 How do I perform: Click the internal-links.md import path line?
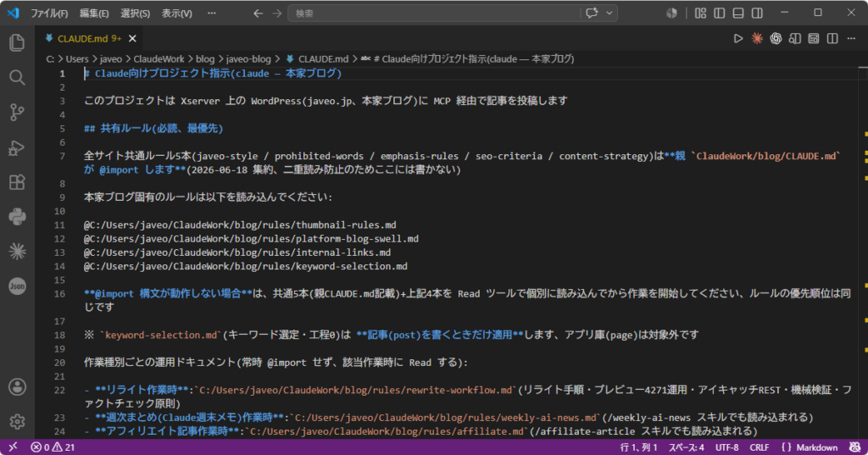[x=237, y=252]
